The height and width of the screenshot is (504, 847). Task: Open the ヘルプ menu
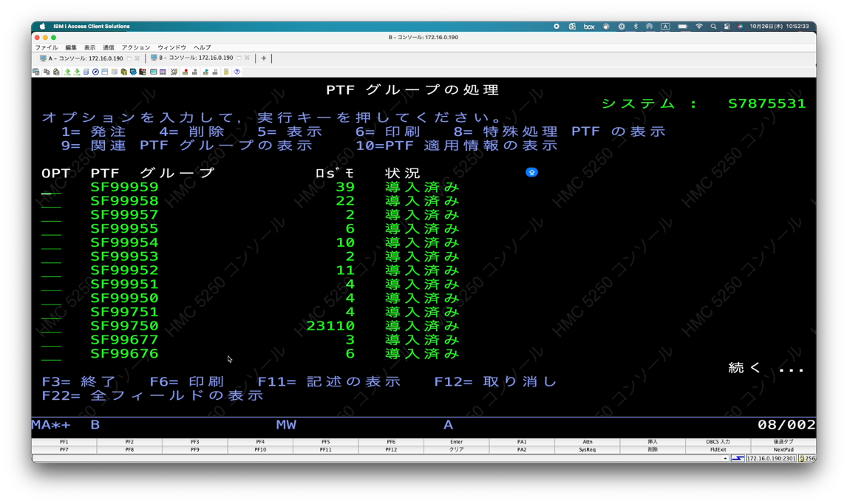[202, 47]
